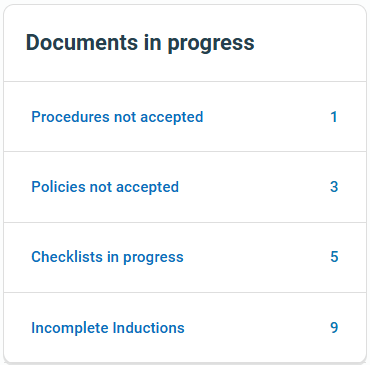Open the Checklists in progress link
Viewport: 370px width, 365px height.
[x=107, y=257]
